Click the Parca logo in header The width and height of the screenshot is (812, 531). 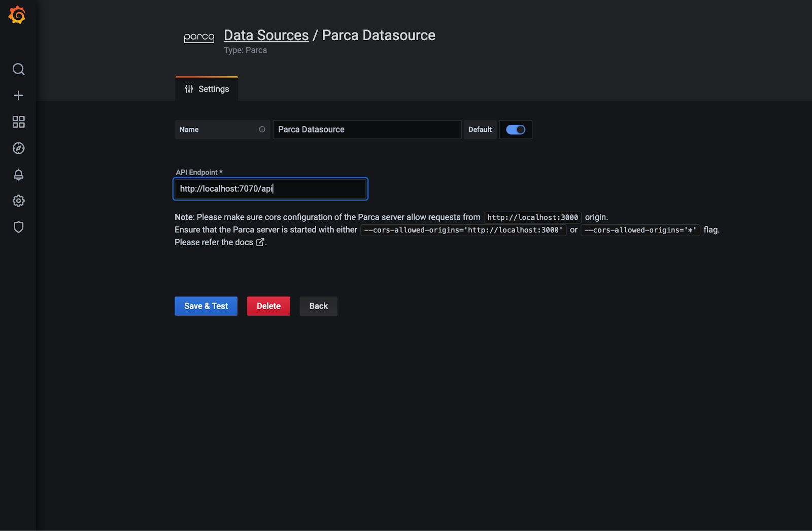tap(199, 37)
